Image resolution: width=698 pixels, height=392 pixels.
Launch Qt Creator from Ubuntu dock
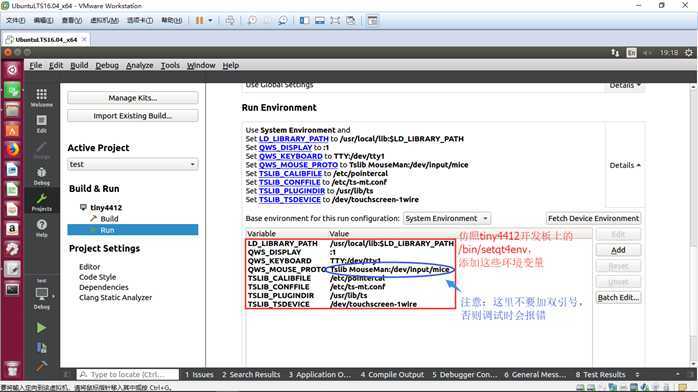(12, 90)
